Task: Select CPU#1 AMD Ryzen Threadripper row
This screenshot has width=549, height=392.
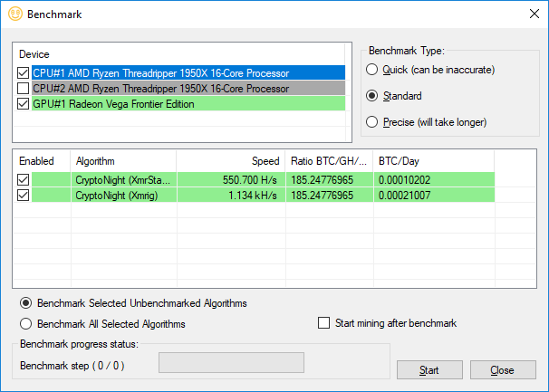Action: point(188,72)
